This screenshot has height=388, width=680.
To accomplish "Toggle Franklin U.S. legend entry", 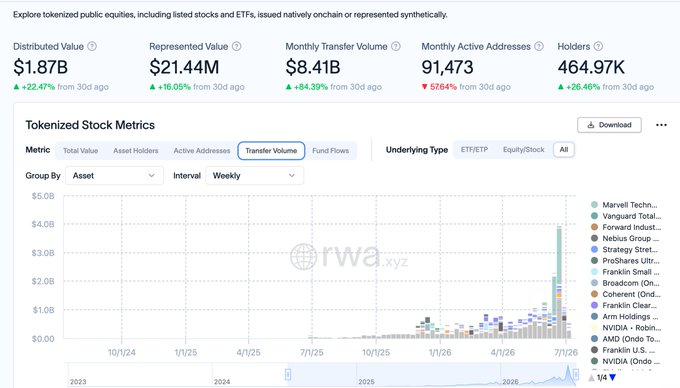I will tap(623, 350).
